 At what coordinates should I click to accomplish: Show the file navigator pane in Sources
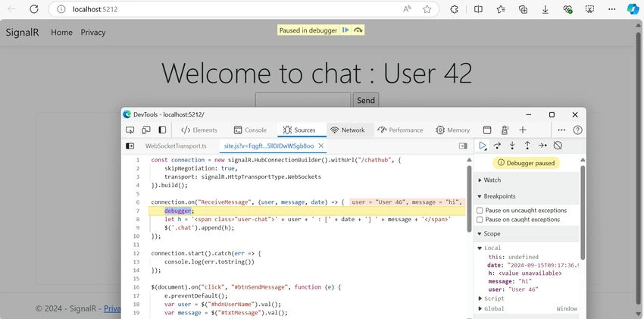[x=130, y=145]
